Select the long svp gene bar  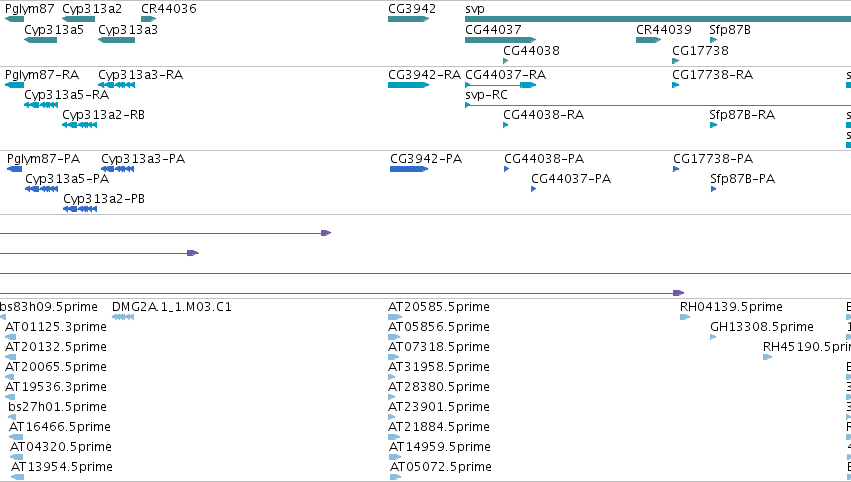pyautogui.click(x=658, y=20)
